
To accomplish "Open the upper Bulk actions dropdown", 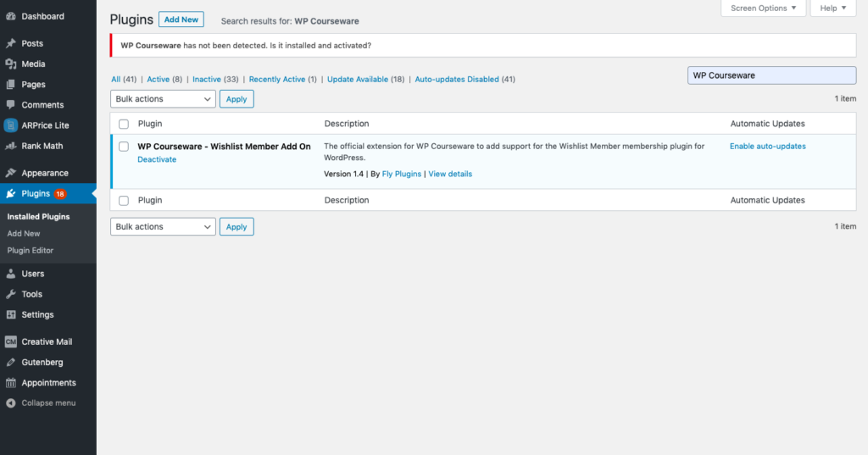I will (x=163, y=99).
